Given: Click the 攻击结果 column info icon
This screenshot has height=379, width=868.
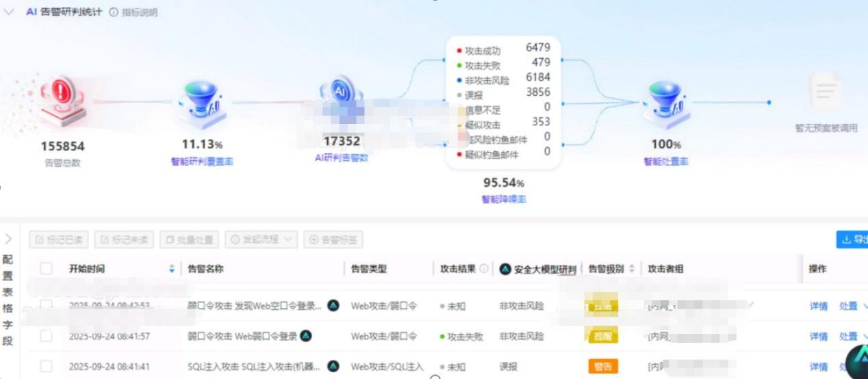Looking at the screenshot, I should (x=484, y=269).
